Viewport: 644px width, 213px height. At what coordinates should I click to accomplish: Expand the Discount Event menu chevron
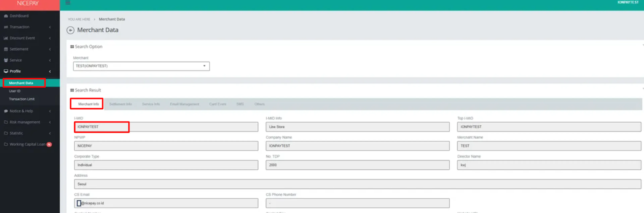point(50,38)
